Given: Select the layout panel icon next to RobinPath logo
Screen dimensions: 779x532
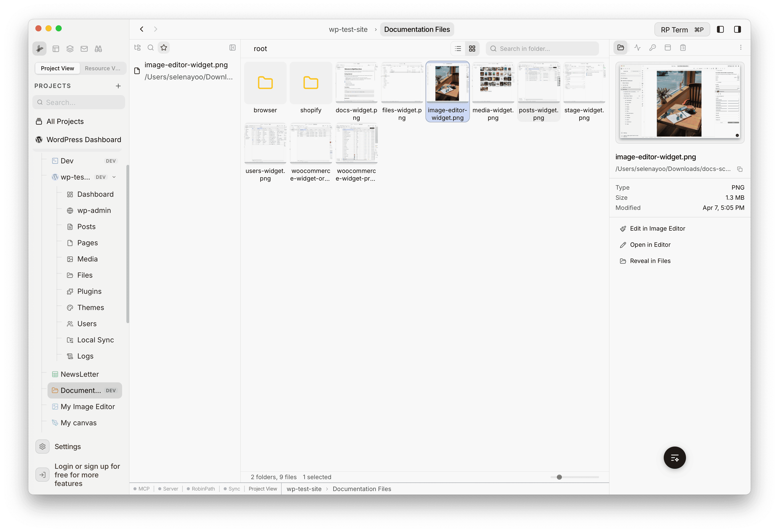Looking at the screenshot, I should (56, 49).
